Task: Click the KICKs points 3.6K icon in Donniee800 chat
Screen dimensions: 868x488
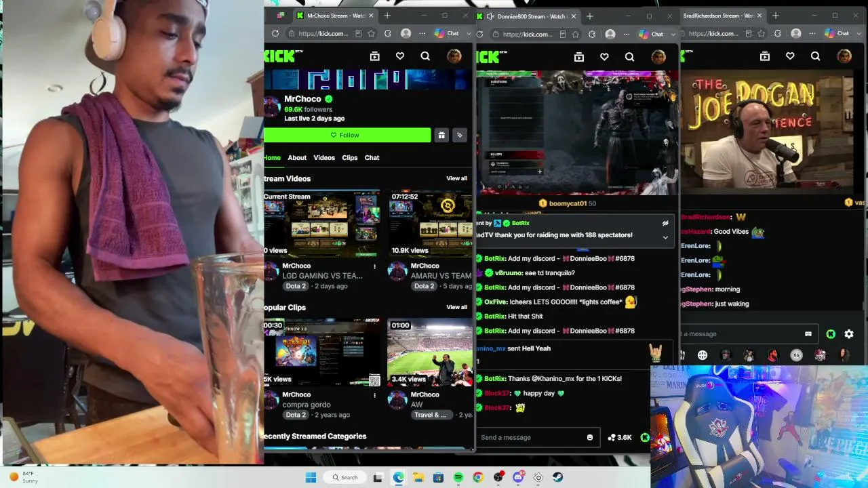Action: click(620, 438)
